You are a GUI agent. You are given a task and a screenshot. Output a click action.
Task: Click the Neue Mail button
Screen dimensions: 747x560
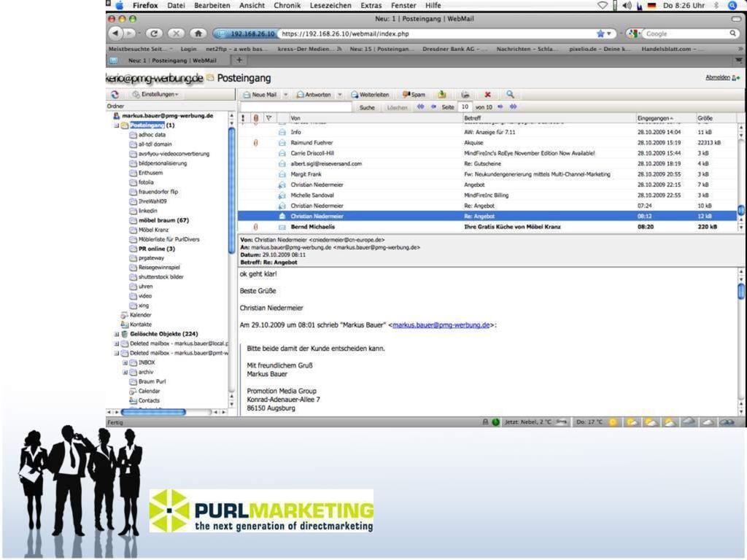(x=260, y=95)
